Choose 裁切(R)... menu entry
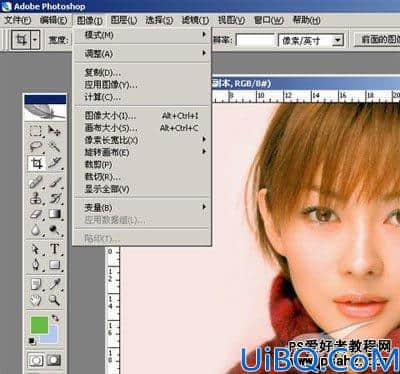 click(x=142, y=177)
